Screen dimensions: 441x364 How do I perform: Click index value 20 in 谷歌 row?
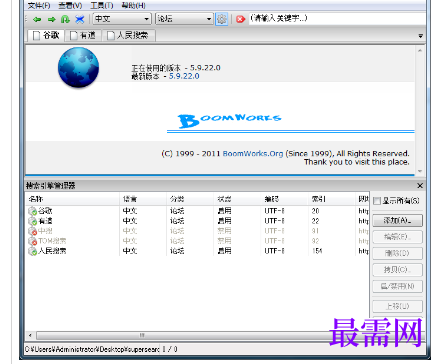pyautogui.click(x=315, y=211)
